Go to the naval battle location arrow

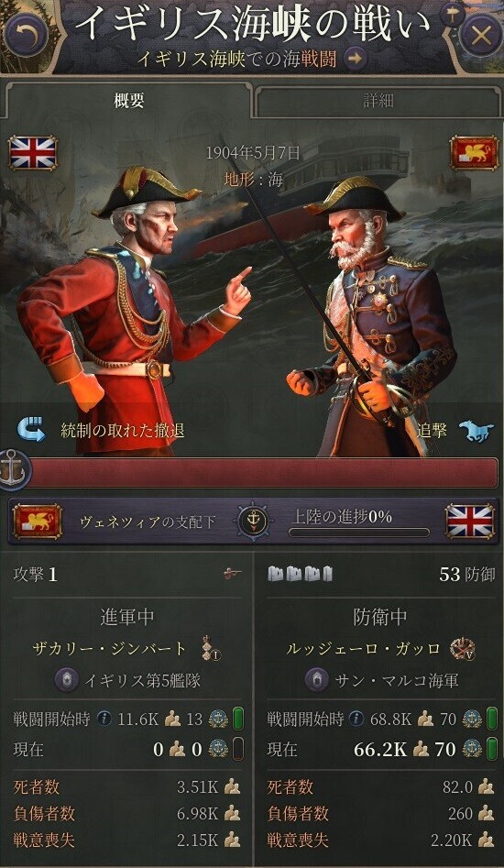pos(356,58)
